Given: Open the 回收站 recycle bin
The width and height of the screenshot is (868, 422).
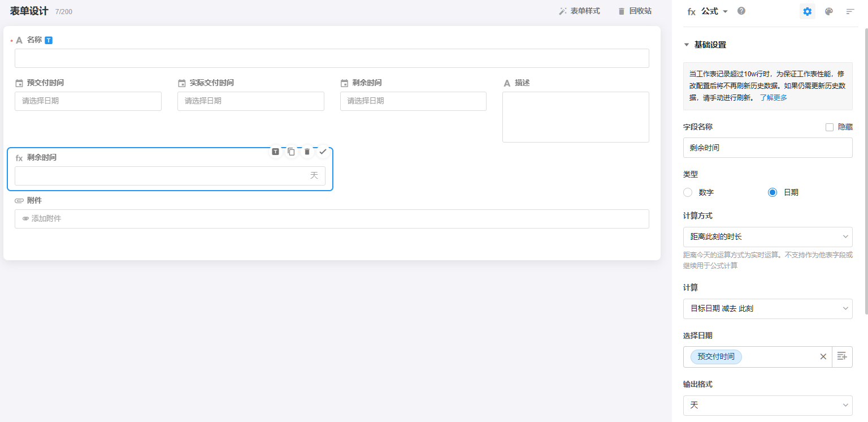Looking at the screenshot, I should click(635, 11).
